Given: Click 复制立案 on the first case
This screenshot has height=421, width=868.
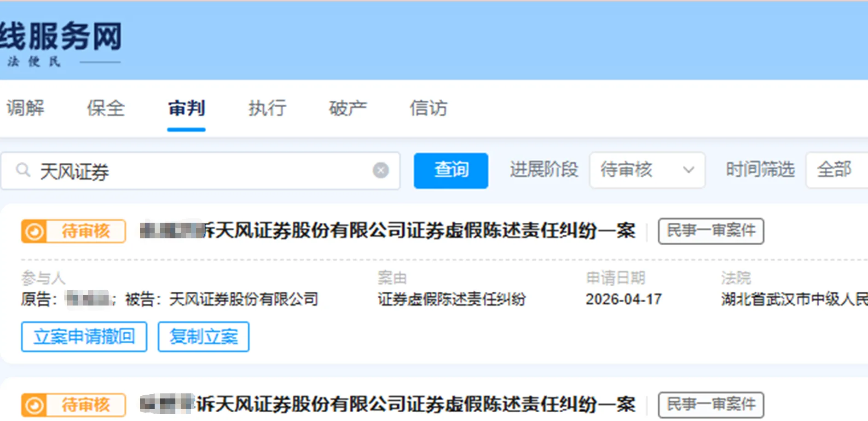Looking at the screenshot, I should click(203, 337).
